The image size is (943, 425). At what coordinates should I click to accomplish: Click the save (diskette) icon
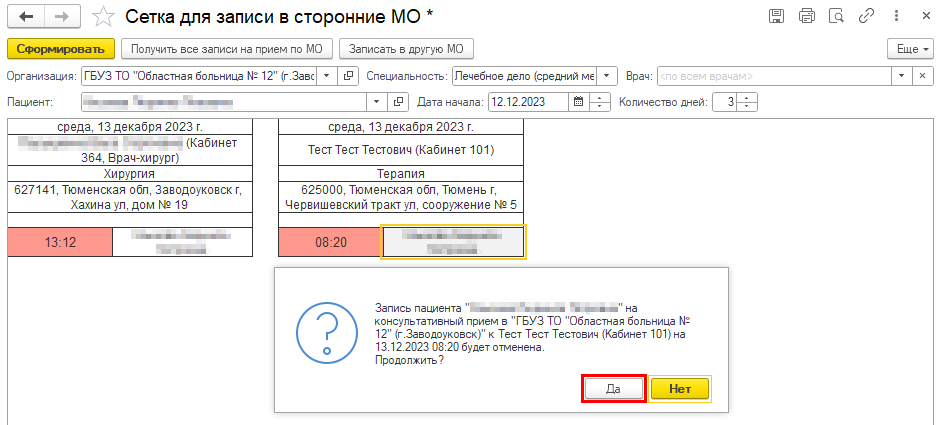(775, 16)
